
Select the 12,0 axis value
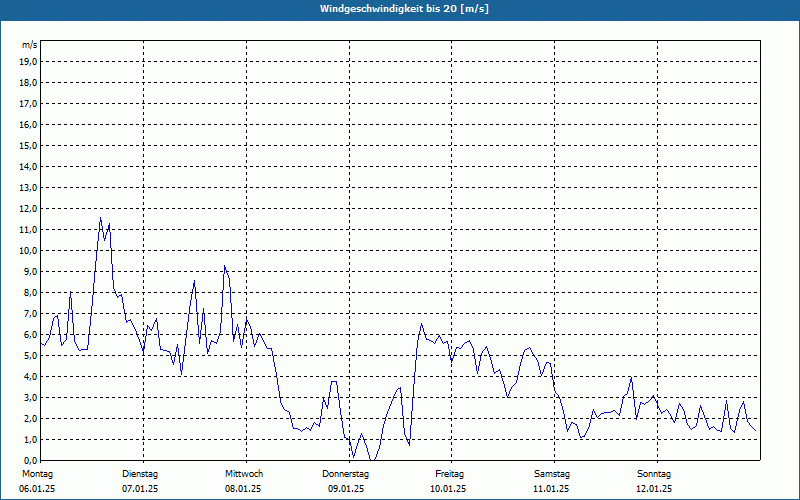pos(29,209)
